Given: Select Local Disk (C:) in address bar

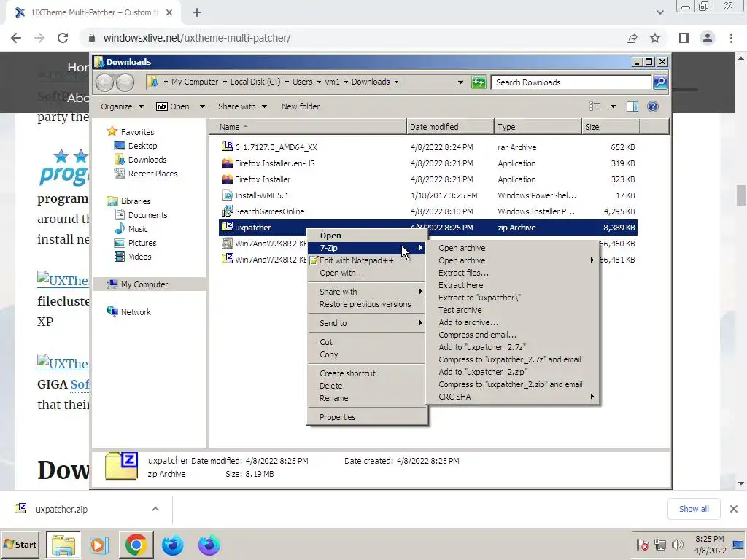Looking at the screenshot, I should coord(255,82).
